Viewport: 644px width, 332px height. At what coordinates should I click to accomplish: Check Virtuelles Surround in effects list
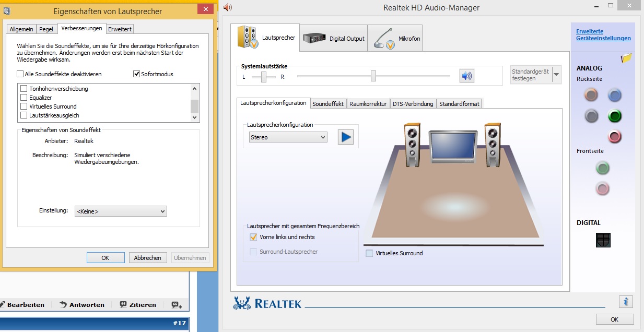(24, 106)
